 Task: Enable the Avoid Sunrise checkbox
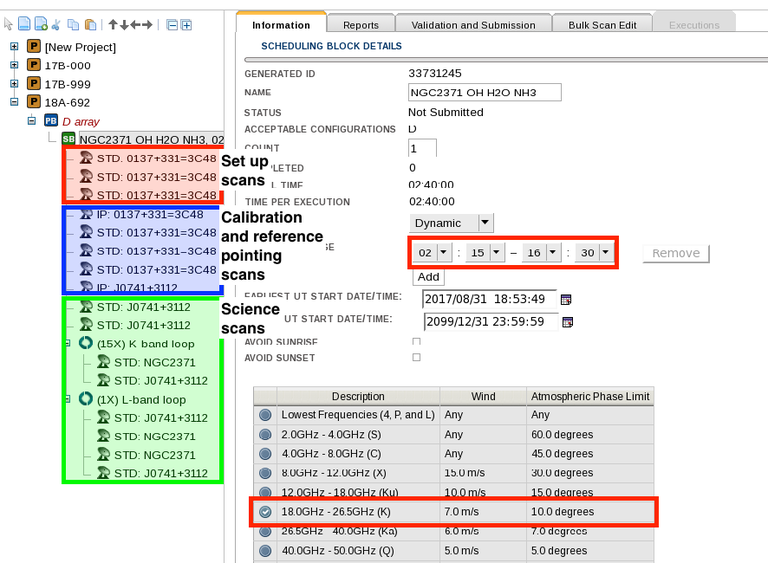tap(416, 342)
